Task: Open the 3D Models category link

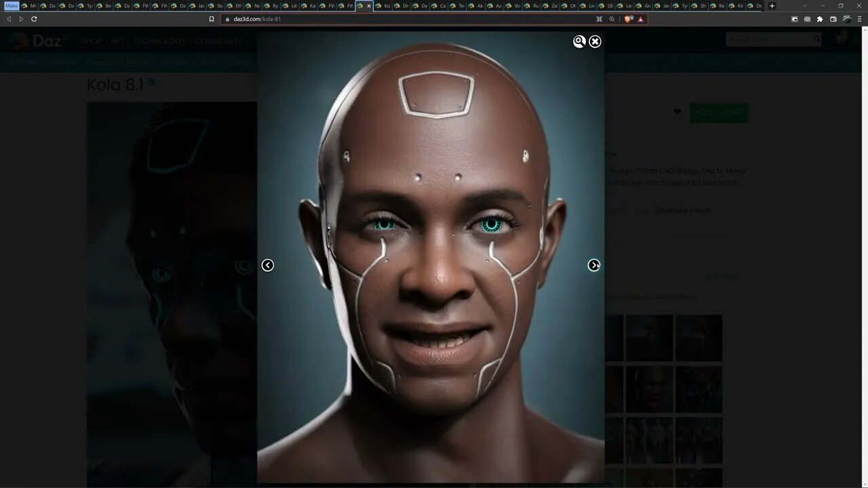Action: (x=24, y=62)
